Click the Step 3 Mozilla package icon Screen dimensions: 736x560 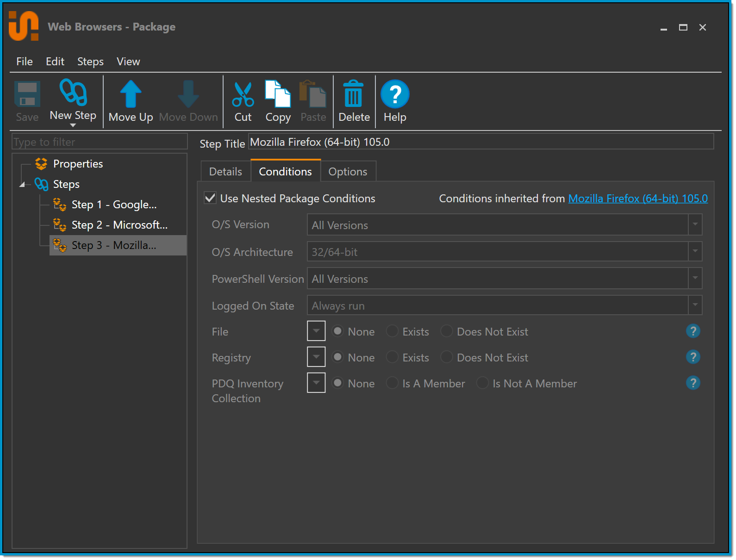[x=60, y=245]
